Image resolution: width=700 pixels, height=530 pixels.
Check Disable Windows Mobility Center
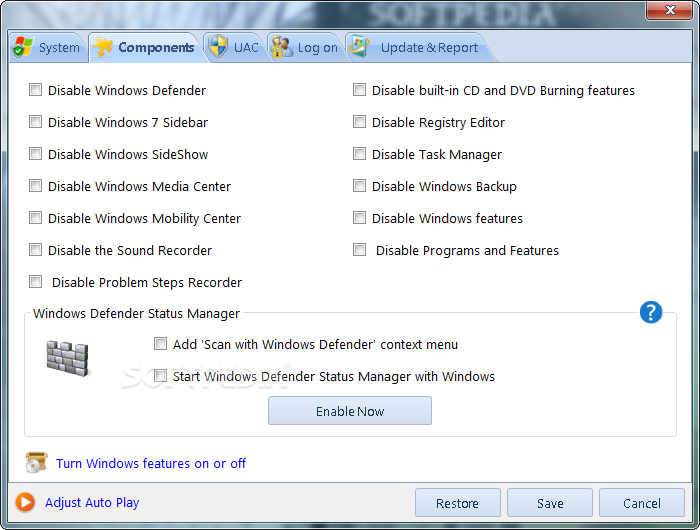click(35, 218)
